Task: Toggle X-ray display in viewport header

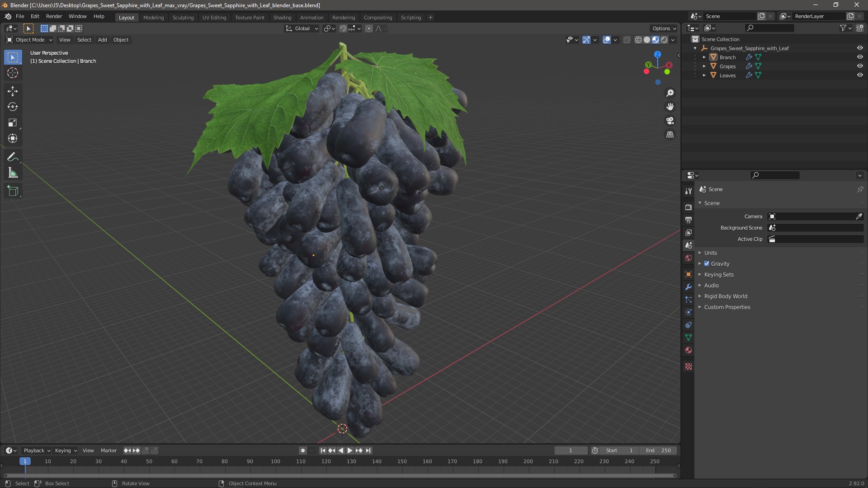Action: click(627, 40)
